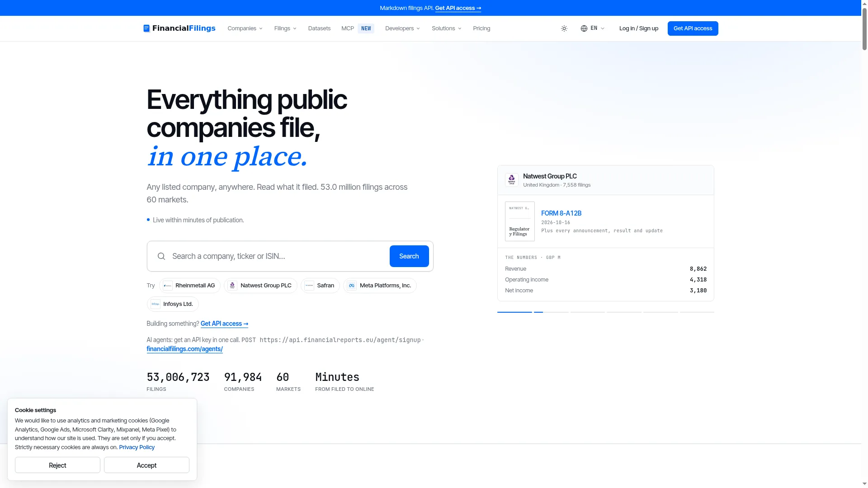
Task: Click the blue Search button
Action: click(x=409, y=256)
